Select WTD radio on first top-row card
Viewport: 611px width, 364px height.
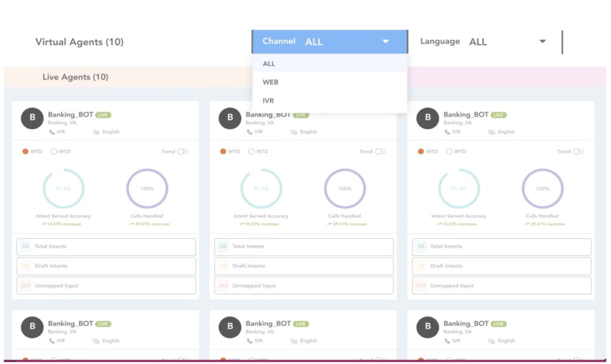[x=54, y=152]
